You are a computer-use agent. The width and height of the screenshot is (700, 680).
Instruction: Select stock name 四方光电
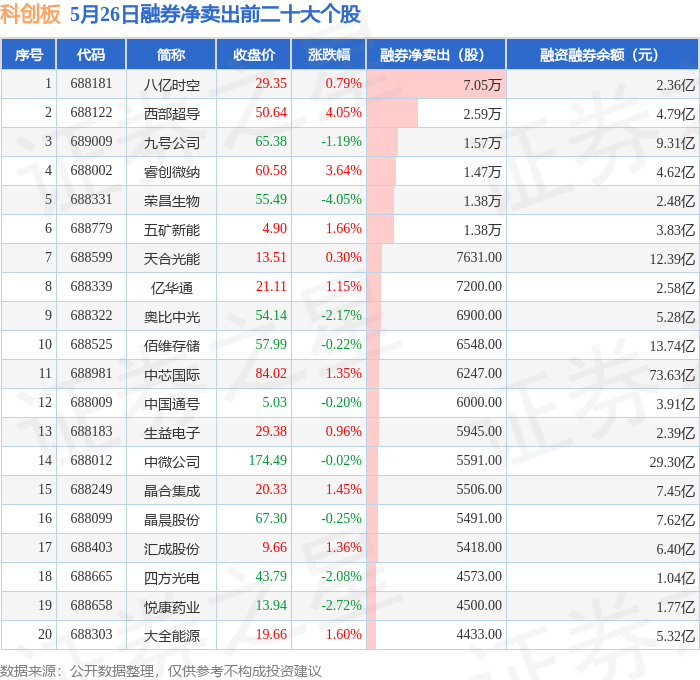[x=172, y=578]
